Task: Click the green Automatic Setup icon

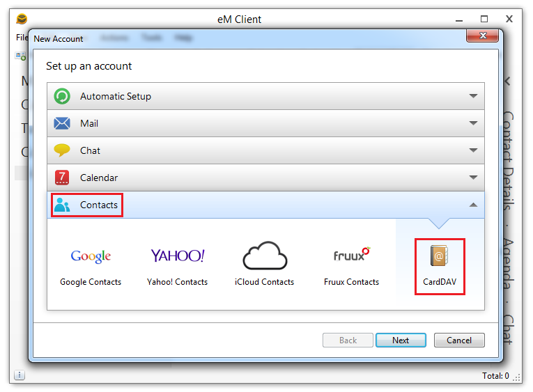Action: 62,96
